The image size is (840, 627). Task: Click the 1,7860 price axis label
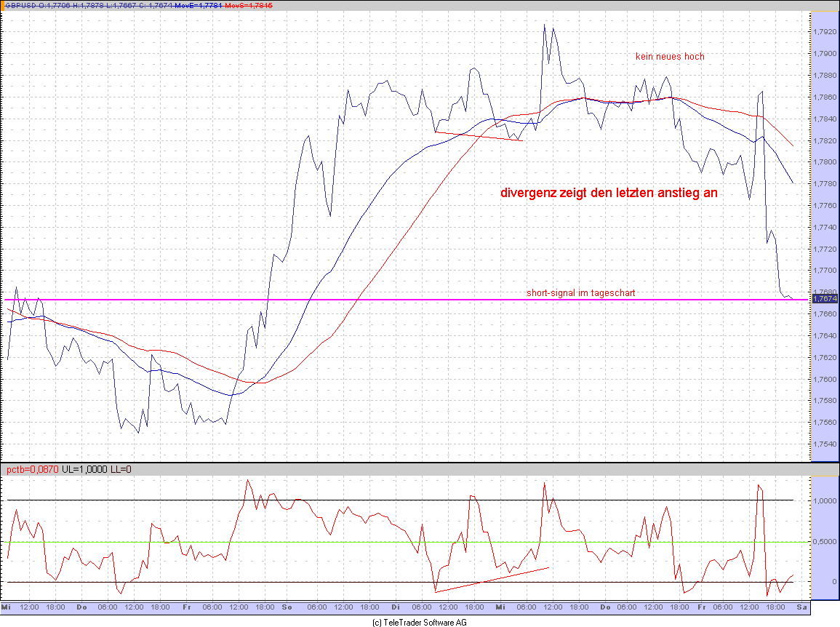click(825, 97)
